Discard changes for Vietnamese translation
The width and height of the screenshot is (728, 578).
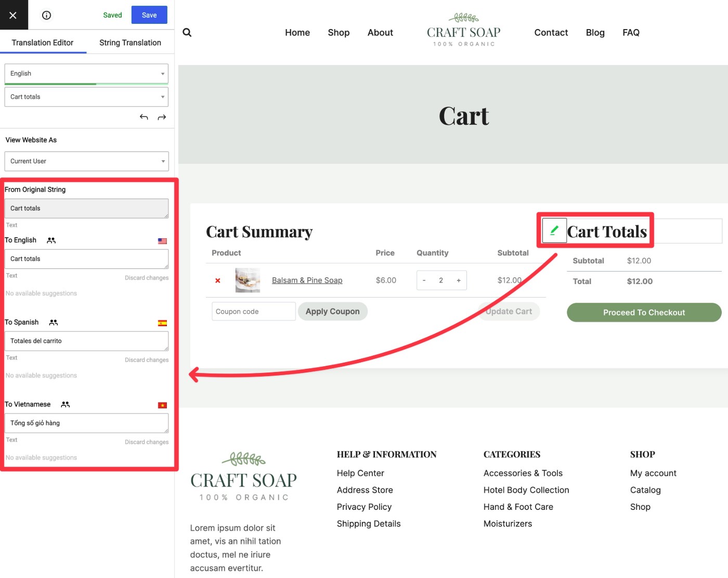(147, 442)
